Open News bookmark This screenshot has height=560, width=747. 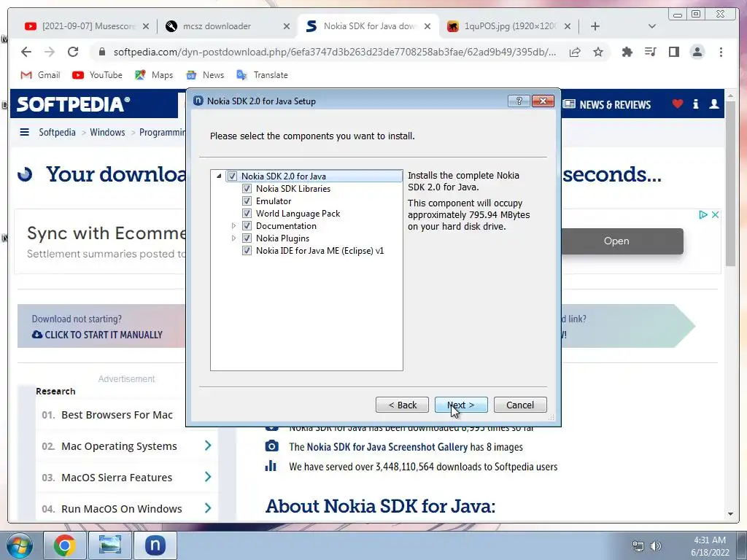click(x=205, y=75)
